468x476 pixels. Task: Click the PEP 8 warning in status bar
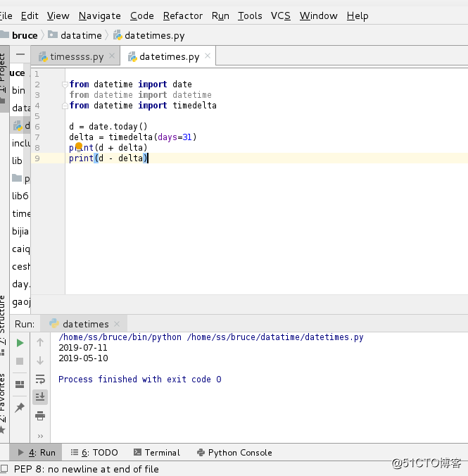click(86, 469)
